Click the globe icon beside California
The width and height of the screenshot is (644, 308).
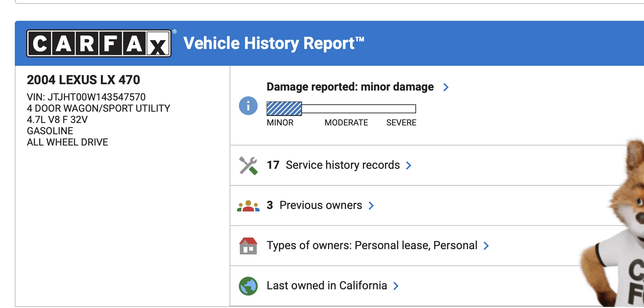[x=248, y=286]
